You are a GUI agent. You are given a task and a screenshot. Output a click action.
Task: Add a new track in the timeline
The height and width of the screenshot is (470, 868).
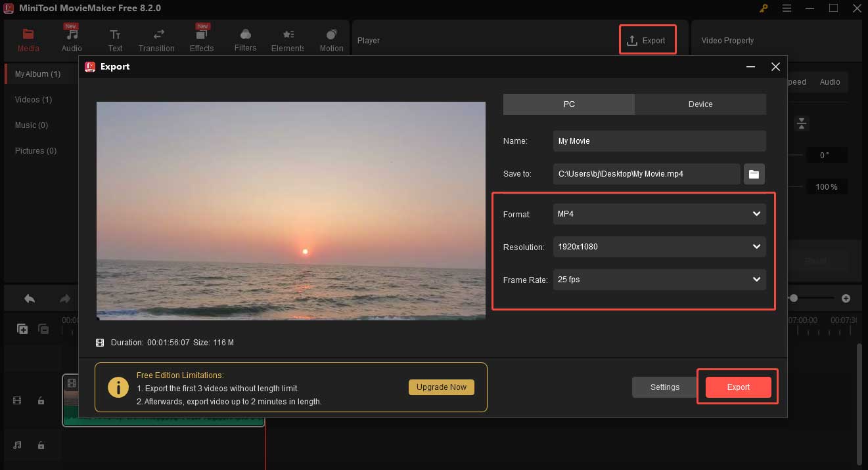coord(22,329)
